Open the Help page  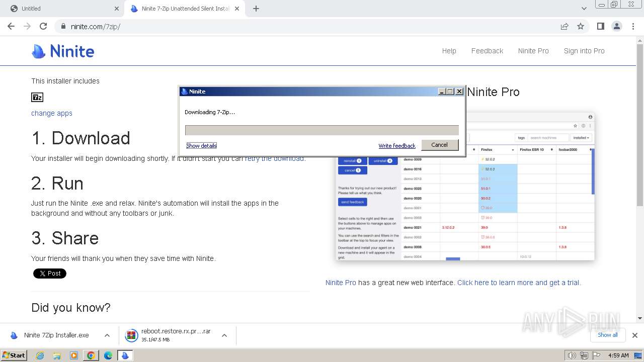(449, 51)
